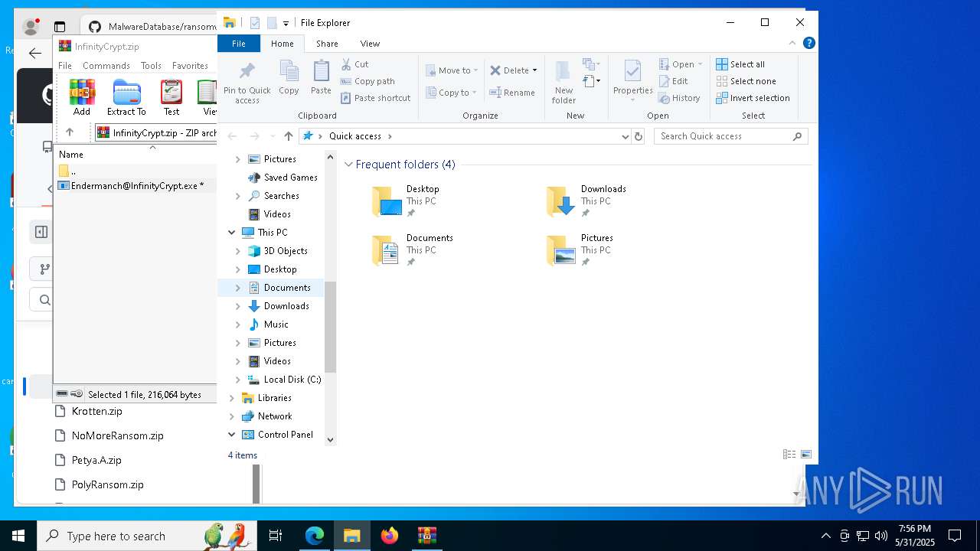Open the Move to dropdown
The width and height of the screenshot is (980, 551).
pyautogui.click(x=452, y=70)
